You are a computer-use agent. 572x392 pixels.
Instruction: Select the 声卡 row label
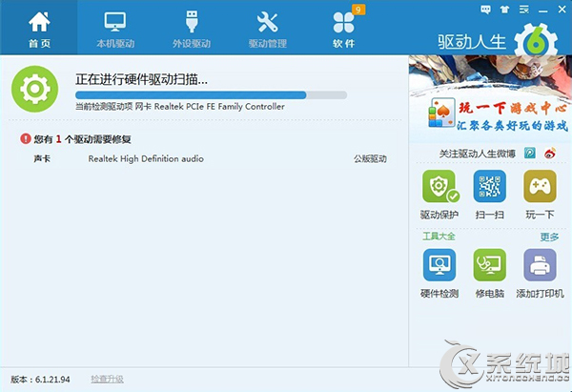click(42, 158)
